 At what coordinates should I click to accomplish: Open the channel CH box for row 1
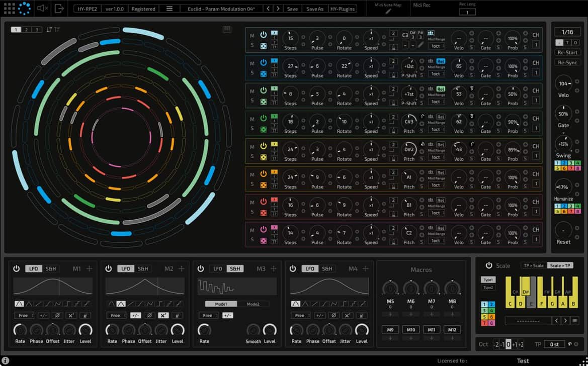pos(536,45)
